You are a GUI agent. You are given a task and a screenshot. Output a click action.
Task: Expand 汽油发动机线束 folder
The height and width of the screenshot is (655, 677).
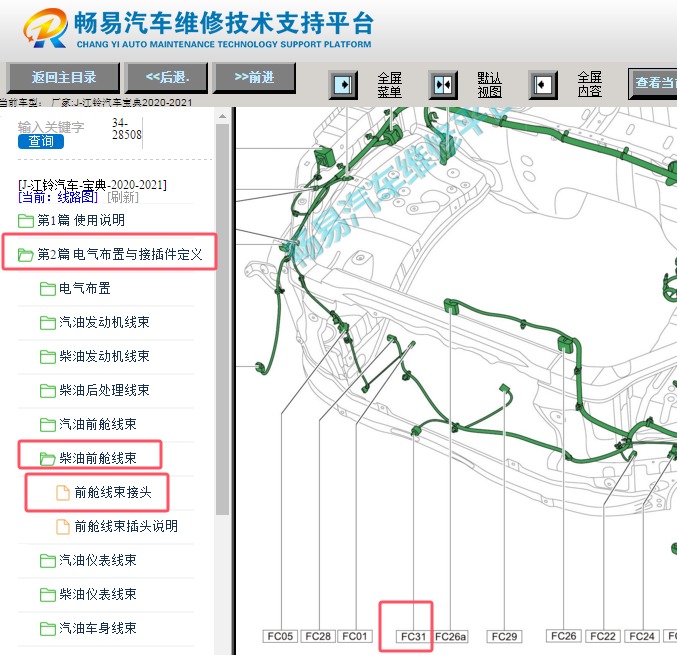pyautogui.click(x=104, y=322)
